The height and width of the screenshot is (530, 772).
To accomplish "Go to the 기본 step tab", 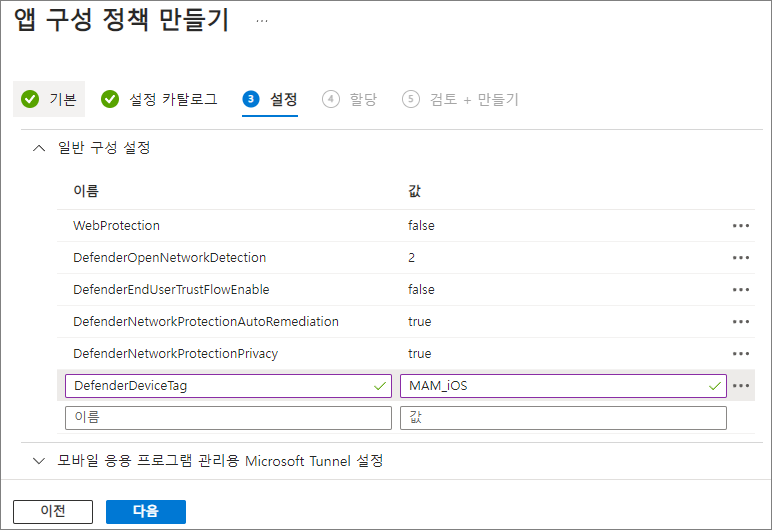I will click(49, 99).
